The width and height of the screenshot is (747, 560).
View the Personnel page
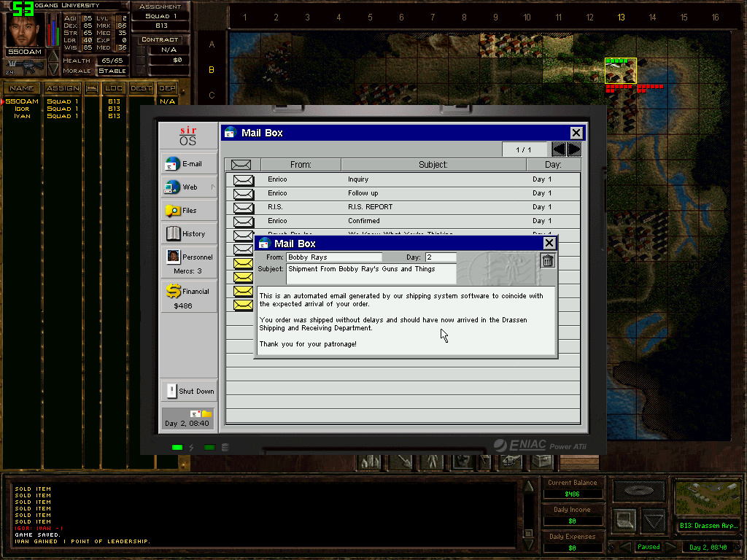point(189,262)
